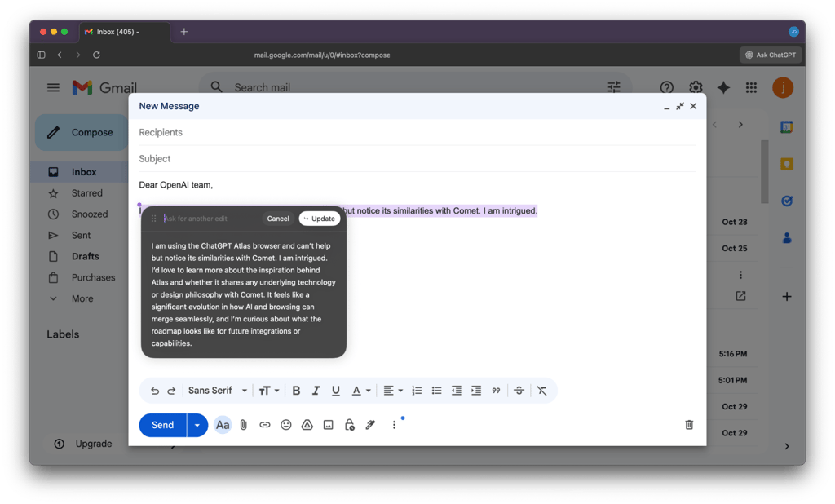Image resolution: width=835 pixels, height=504 pixels.
Task: Open the text size dropdown
Action: tap(269, 391)
